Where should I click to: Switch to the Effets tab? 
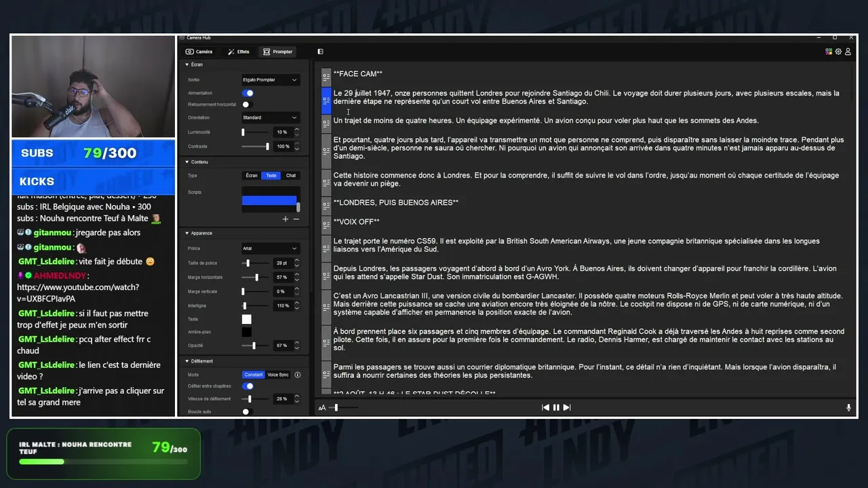point(239,52)
